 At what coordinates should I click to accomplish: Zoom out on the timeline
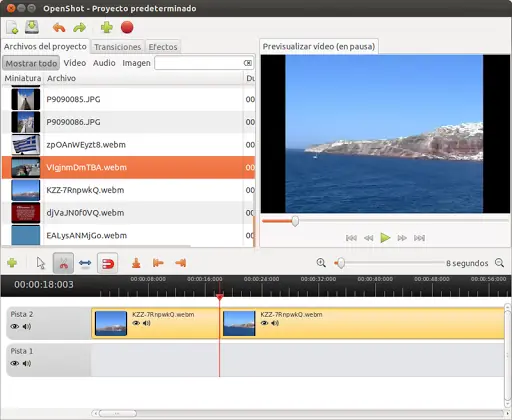(x=499, y=263)
